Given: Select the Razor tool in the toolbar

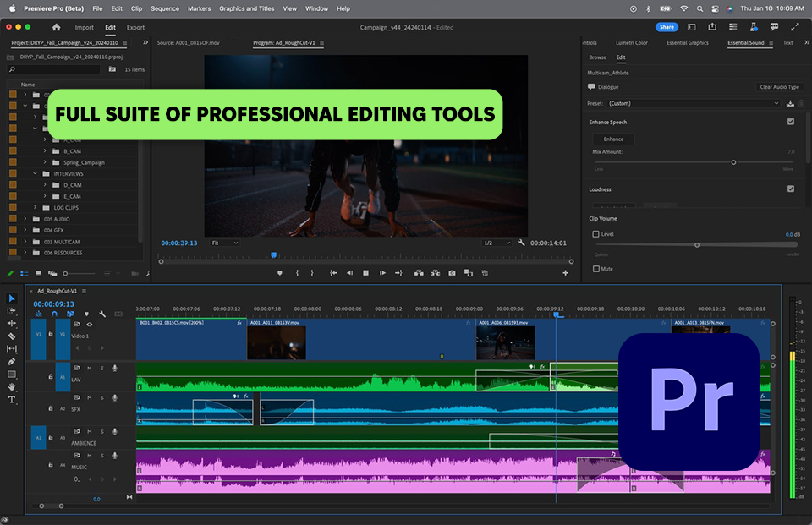Looking at the screenshot, I should click(12, 336).
